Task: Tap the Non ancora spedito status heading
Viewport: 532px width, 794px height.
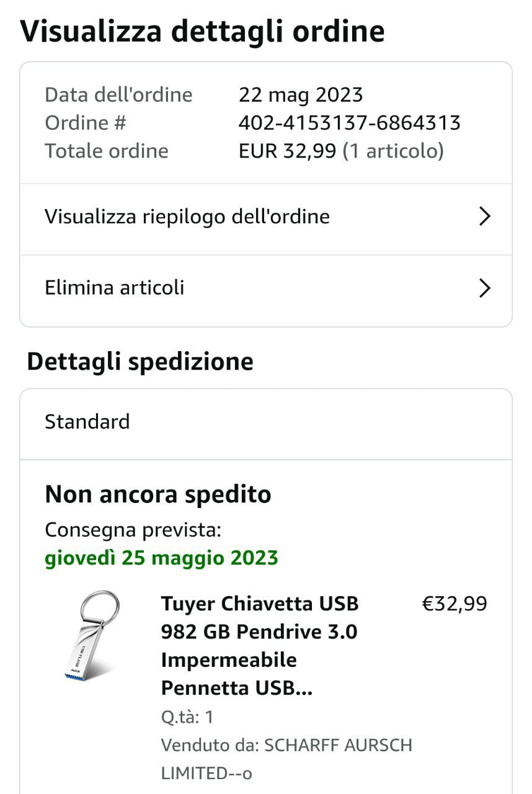Action: [x=158, y=495]
